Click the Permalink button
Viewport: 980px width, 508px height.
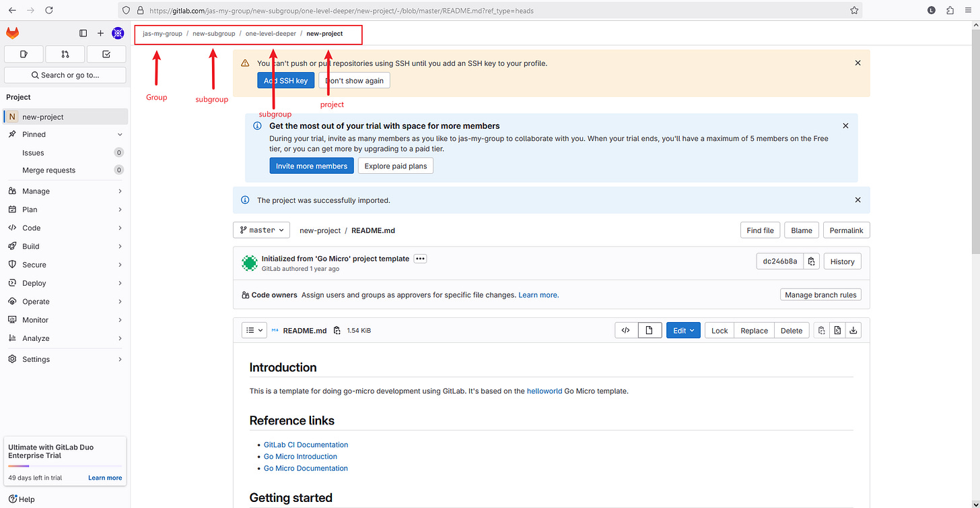coord(846,230)
